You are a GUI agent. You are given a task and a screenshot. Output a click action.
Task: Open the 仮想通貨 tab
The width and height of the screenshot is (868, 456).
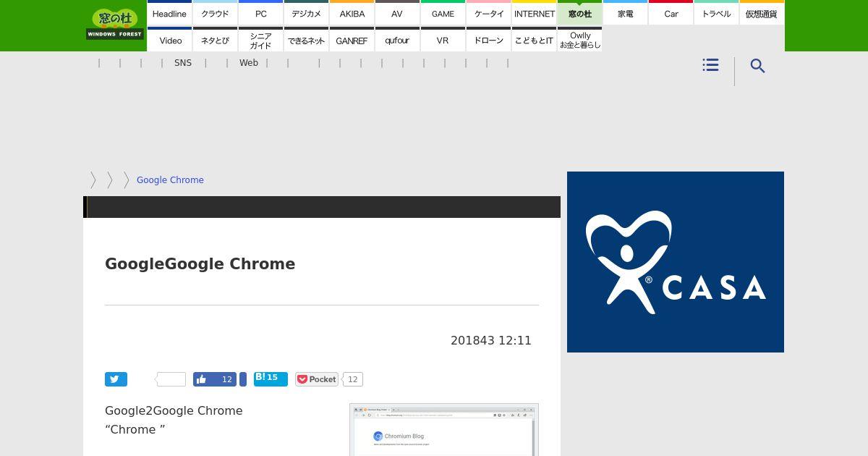(x=762, y=13)
